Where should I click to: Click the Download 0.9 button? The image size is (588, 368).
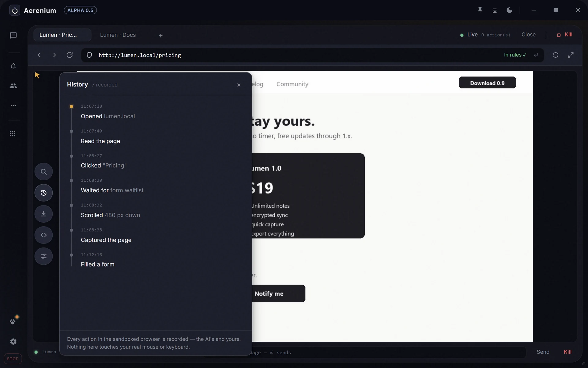point(487,83)
